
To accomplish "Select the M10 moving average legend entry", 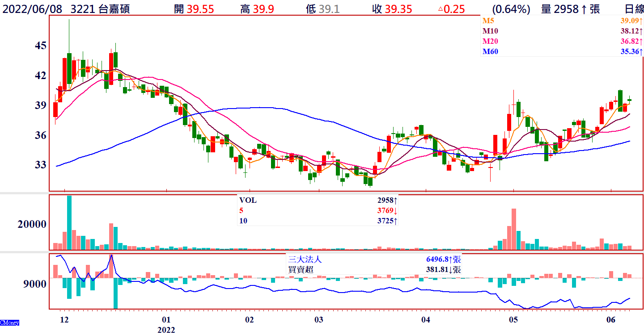I will click(490, 31).
